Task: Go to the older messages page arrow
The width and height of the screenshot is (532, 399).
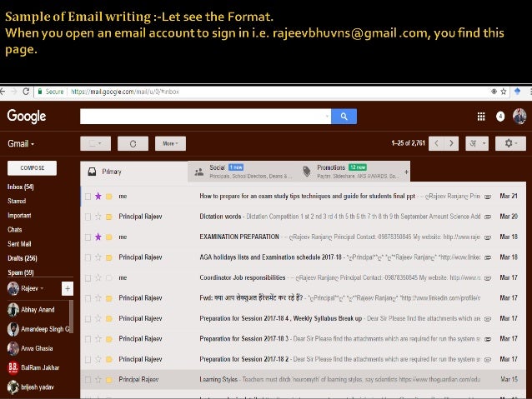Action: click(452, 143)
